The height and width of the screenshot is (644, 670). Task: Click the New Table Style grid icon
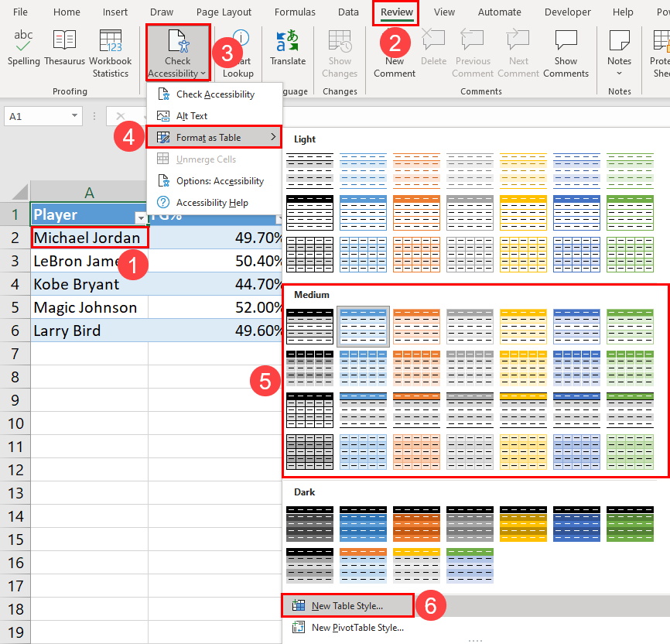click(x=299, y=605)
